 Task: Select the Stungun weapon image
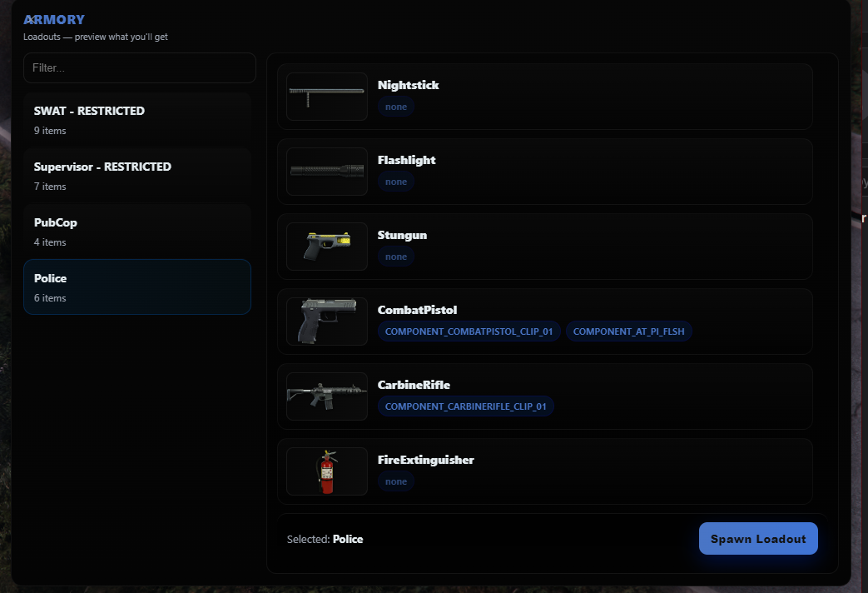tap(326, 246)
